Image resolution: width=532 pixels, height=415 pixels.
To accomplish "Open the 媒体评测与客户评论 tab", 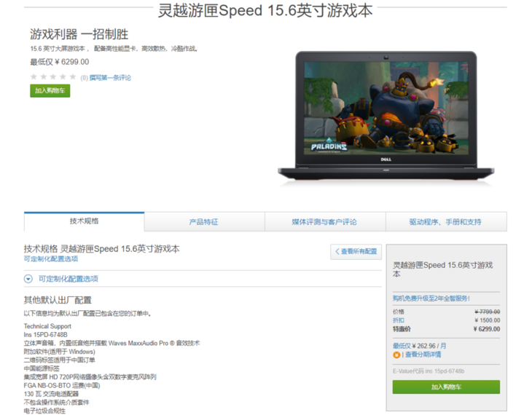I will pyautogui.click(x=324, y=222).
